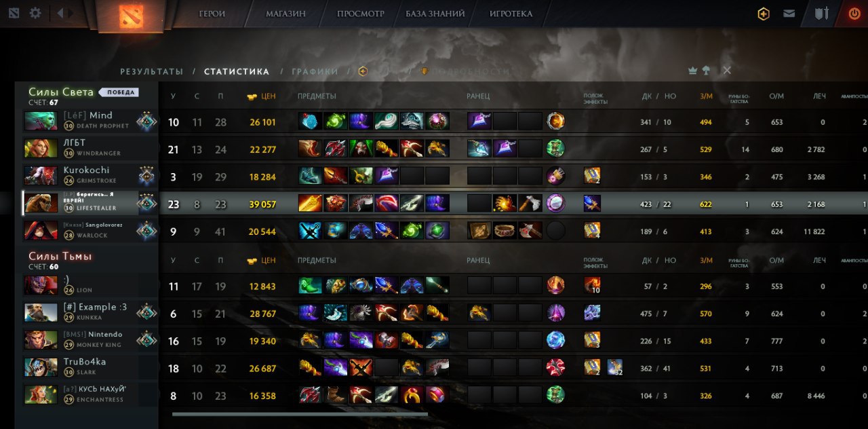This screenshot has height=429, width=868.
Task: Open the ГЕРОИ menu
Action: [x=212, y=14]
